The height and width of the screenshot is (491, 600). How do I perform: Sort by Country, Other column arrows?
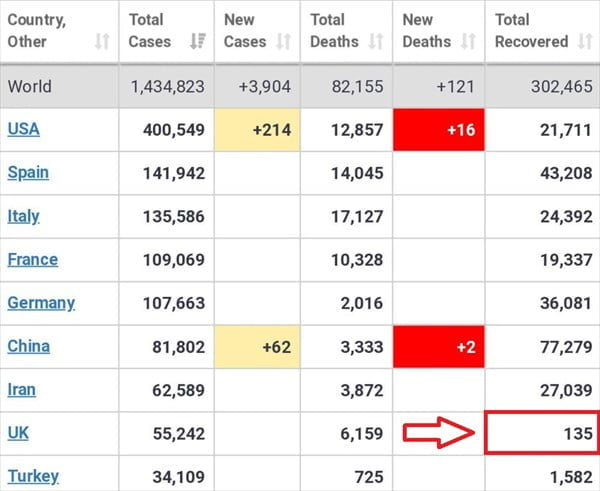click(102, 42)
